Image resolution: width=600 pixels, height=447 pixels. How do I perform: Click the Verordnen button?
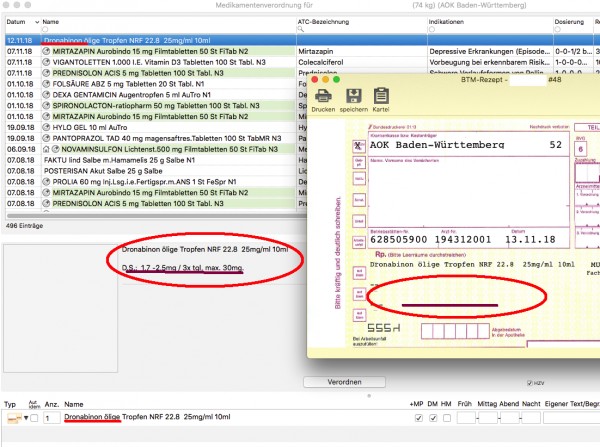click(344, 382)
